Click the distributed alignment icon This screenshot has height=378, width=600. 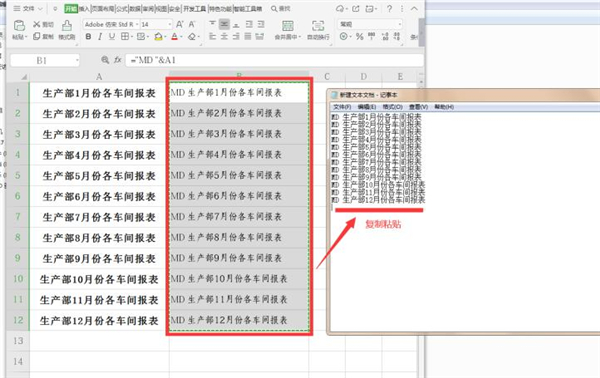coord(260,36)
